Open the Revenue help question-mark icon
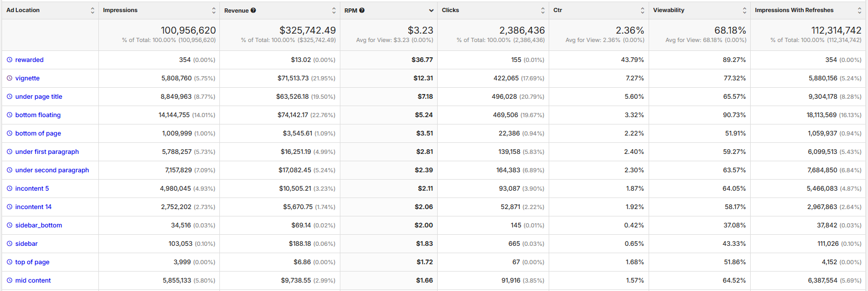The image size is (868, 291). (254, 11)
